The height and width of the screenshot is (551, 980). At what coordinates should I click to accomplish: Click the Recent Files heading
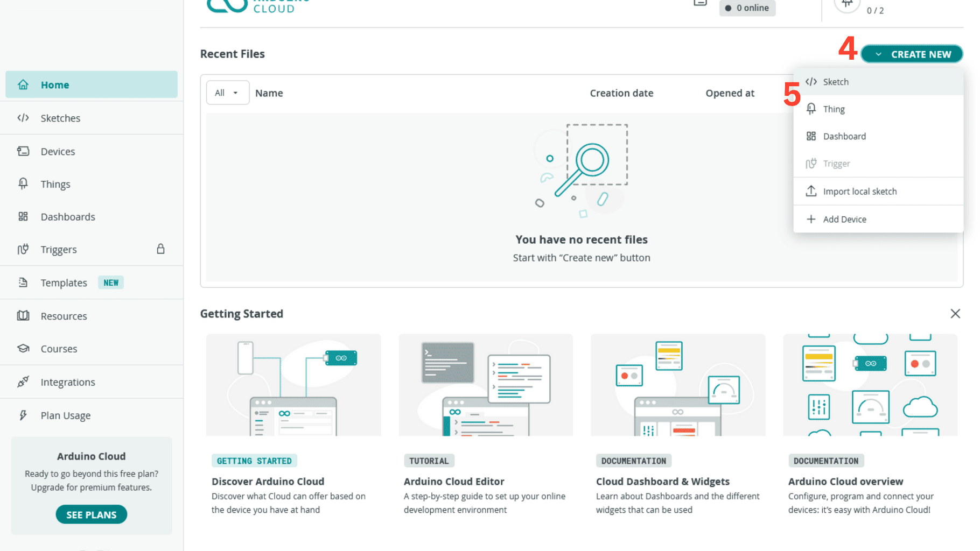pyautogui.click(x=233, y=54)
